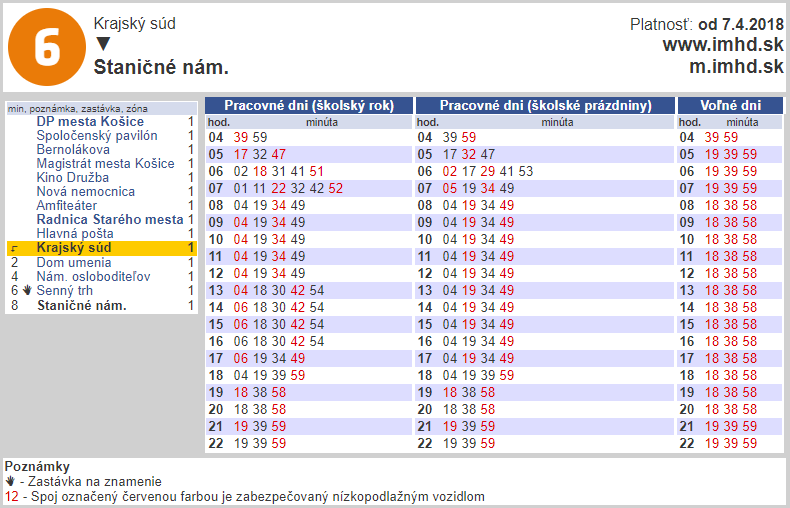Viewport: 790px width, 508px height.
Task: Click the hand icon in the Poznámky legend
Action: click(x=10, y=481)
